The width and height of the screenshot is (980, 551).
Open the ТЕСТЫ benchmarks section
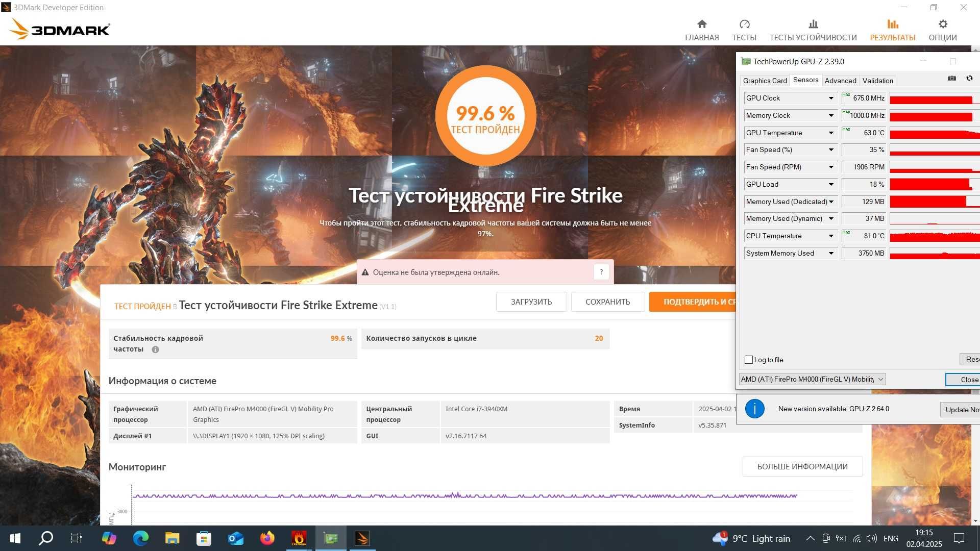tap(744, 30)
